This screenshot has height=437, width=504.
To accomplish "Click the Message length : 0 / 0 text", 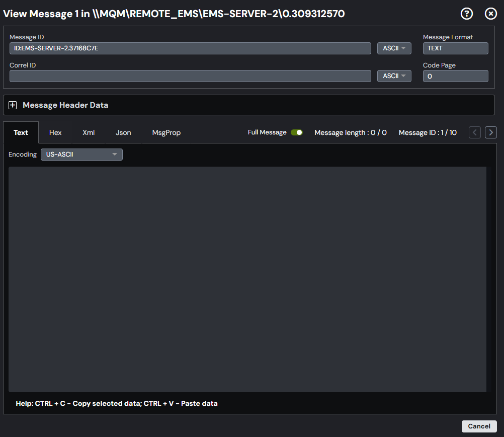I will (351, 132).
